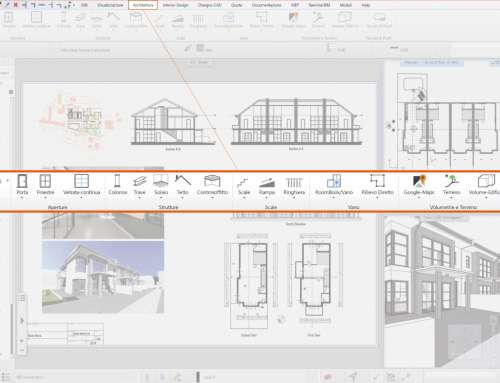The height and width of the screenshot is (383, 500).
Task: Expand the dropdown arrow under Porta
Action: pyautogui.click(x=22, y=198)
